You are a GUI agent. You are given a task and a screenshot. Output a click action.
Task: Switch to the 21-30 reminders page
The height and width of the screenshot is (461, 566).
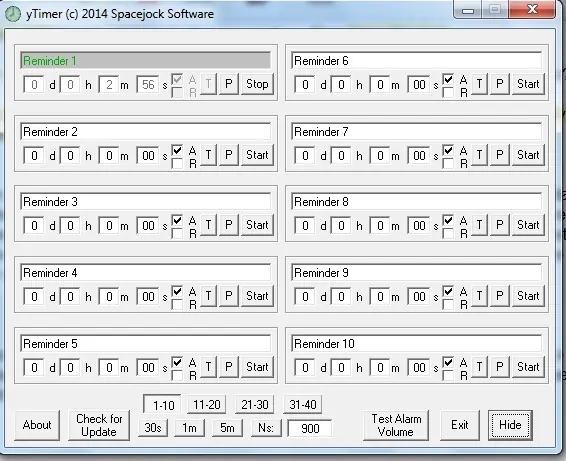[x=254, y=405]
